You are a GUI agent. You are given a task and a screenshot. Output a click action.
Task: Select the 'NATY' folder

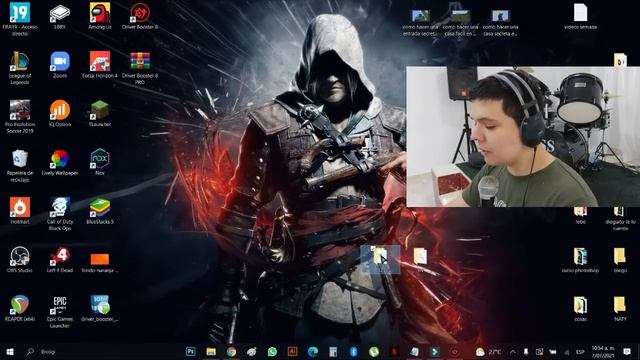tap(620, 308)
